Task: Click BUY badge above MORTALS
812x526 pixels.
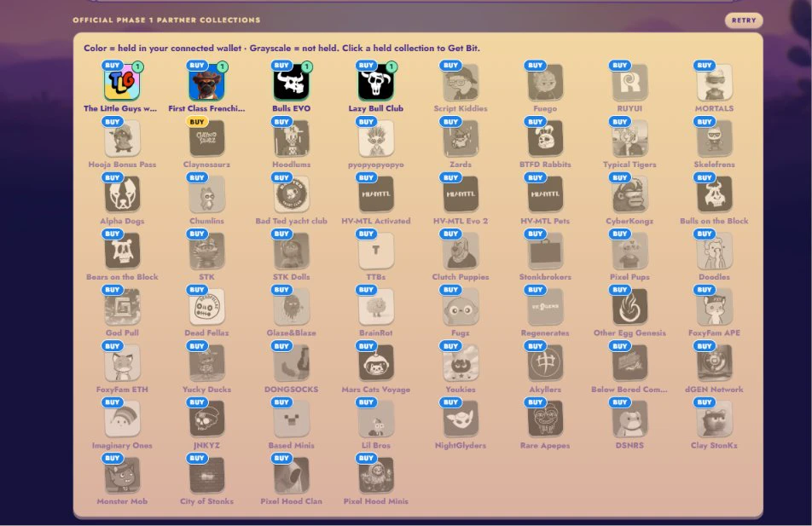Action: 705,66
